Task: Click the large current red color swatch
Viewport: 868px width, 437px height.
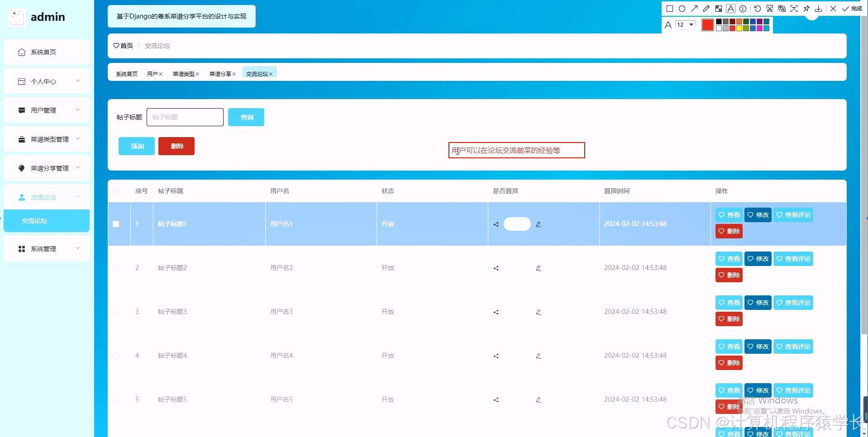Action: pos(708,25)
